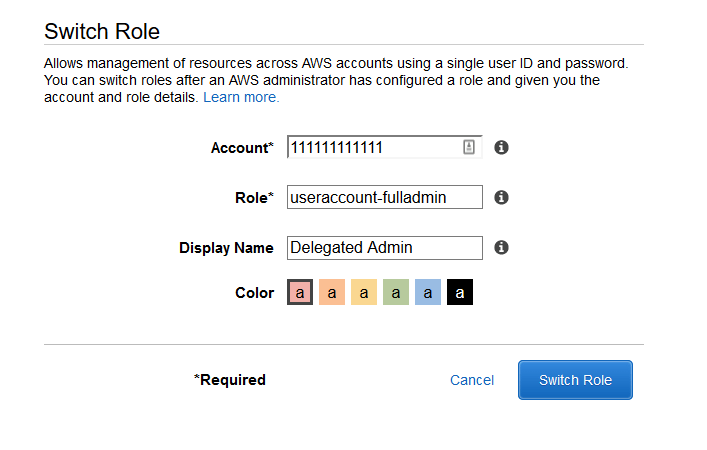Screen dimensions: 707x450
Task: Select the green color swatch
Action: point(396,293)
